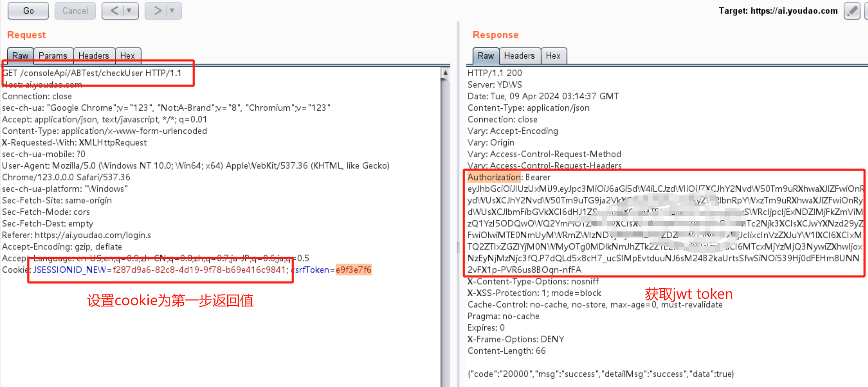Viewport: 868px width, 387px height.
Task: Select the Request Raw tab
Action: click(x=20, y=56)
